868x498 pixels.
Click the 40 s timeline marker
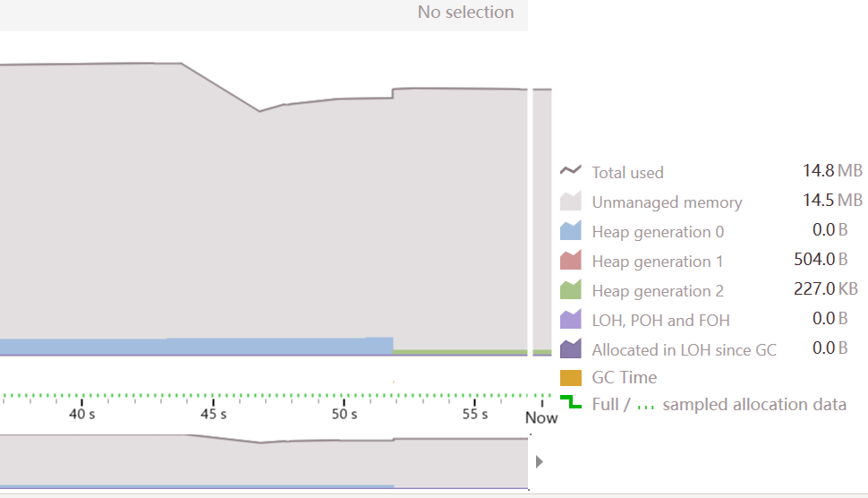(82, 414)
